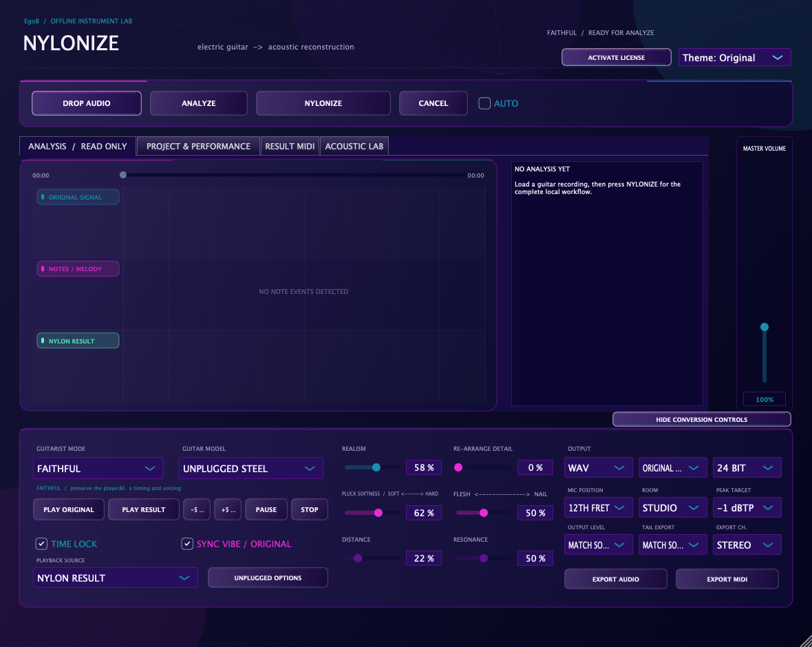Click the timeline playhead knob
This screenshot has height=647, width=812.
[x=123, y=175]
